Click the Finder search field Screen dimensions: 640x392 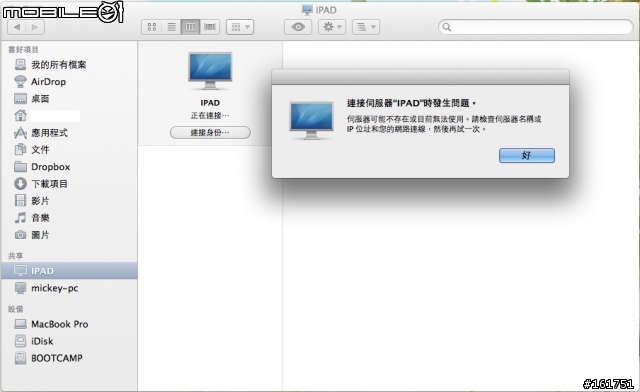[536, 27]
